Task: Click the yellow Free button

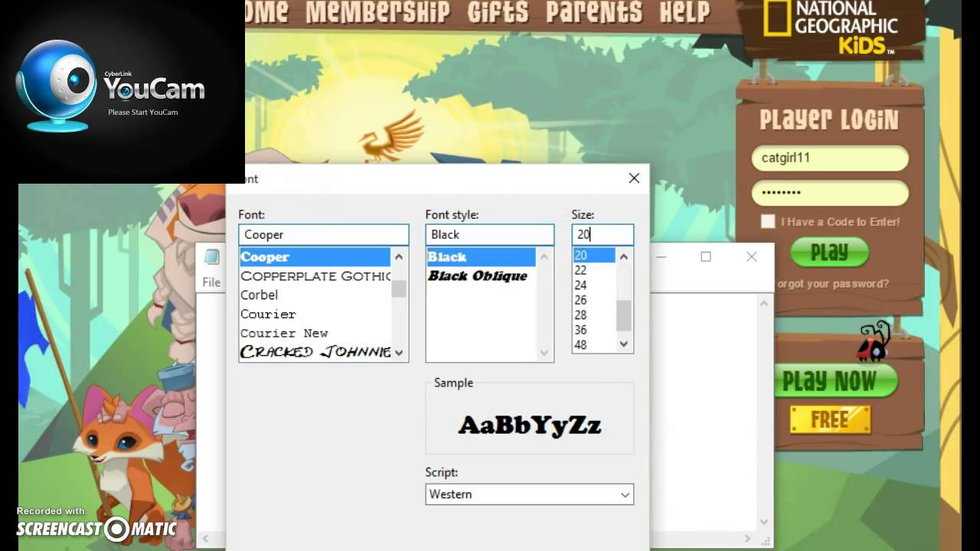Action: [830, 419]
